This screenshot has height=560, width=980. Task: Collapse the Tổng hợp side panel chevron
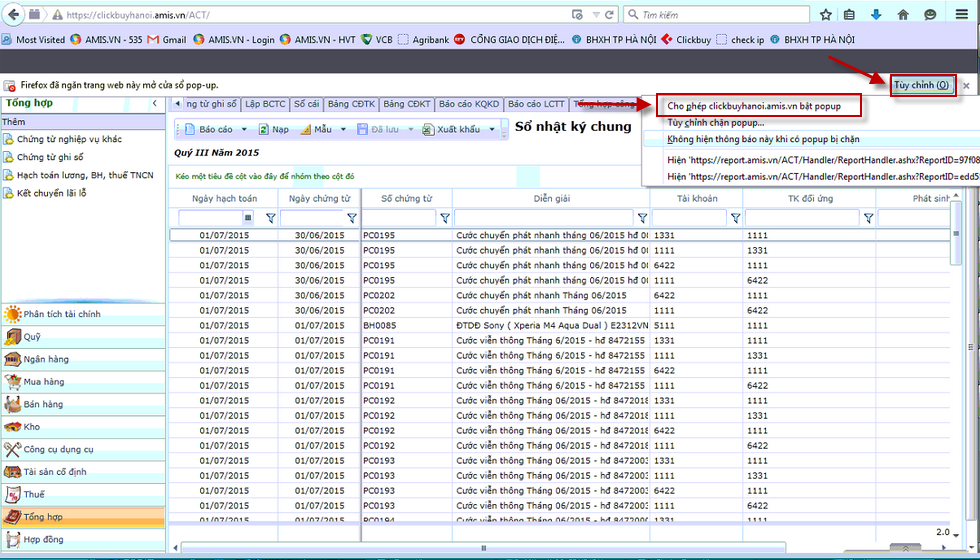pos(154,103)
